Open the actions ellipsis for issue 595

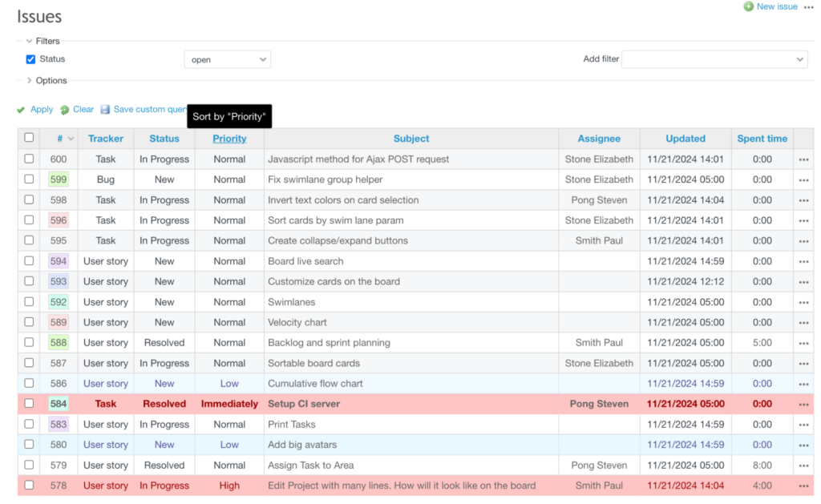tap(803, 240)
